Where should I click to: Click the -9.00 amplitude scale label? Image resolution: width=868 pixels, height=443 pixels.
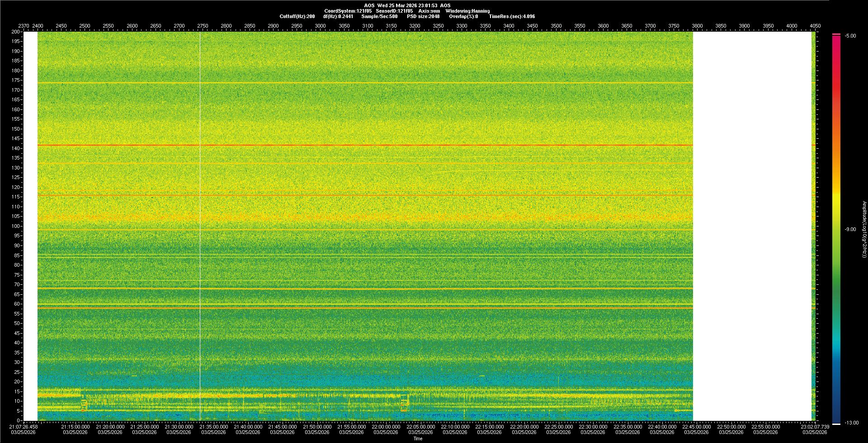point(850,229)
